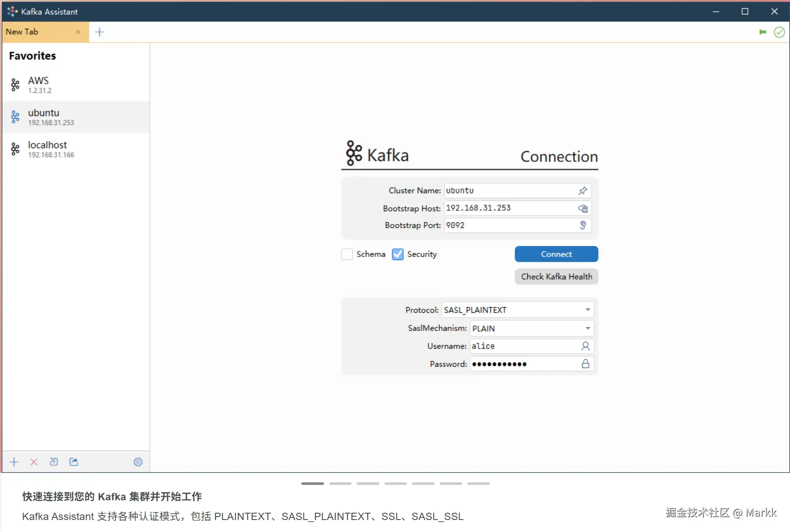This screenshot has height=532, width=790.
Task: Go to the fourth carousel slide indicator
Action: click(x=396, y=484)
